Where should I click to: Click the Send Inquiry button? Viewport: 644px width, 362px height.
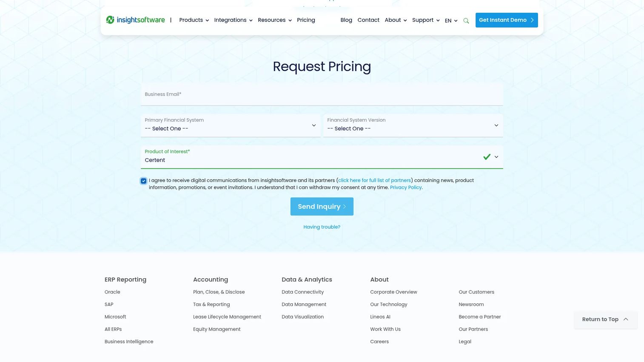pyautogui.click(x=322, y=206)
